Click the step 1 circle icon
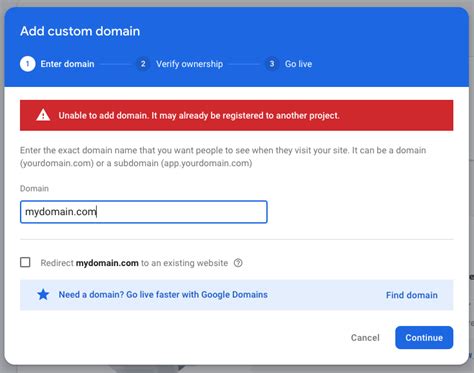This screenshot has height=373, width=474. pos(27,64)
